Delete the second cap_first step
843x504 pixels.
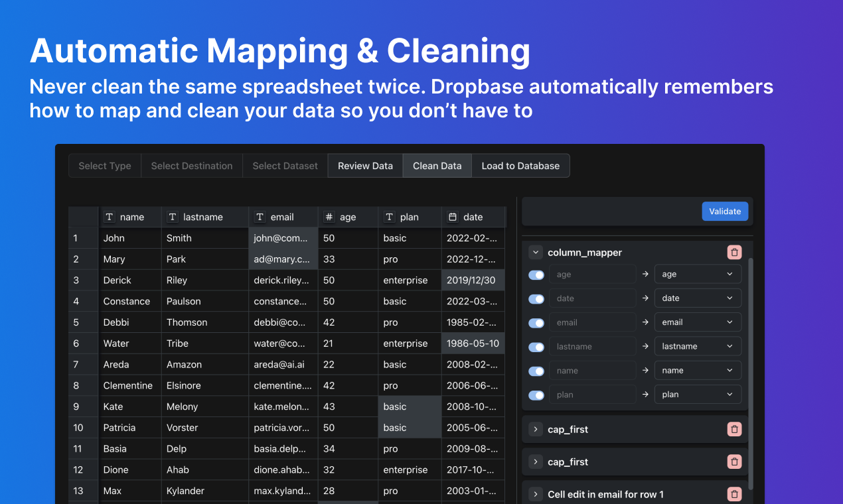click(734, 462)
